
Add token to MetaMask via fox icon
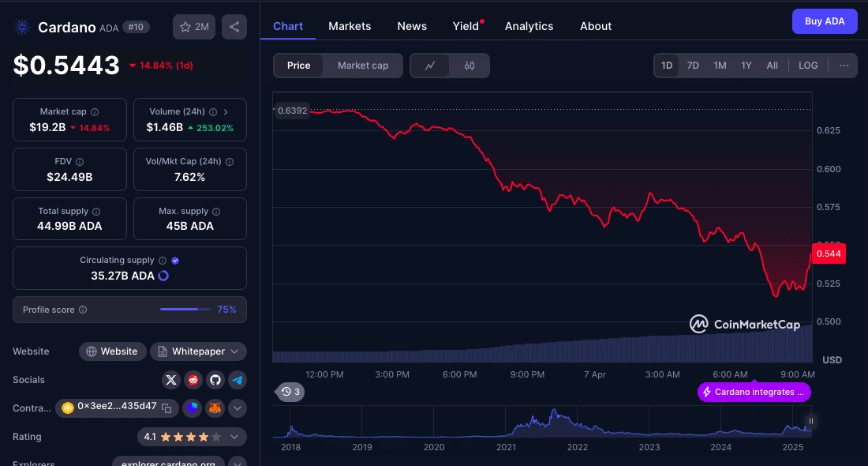point(215,408)
